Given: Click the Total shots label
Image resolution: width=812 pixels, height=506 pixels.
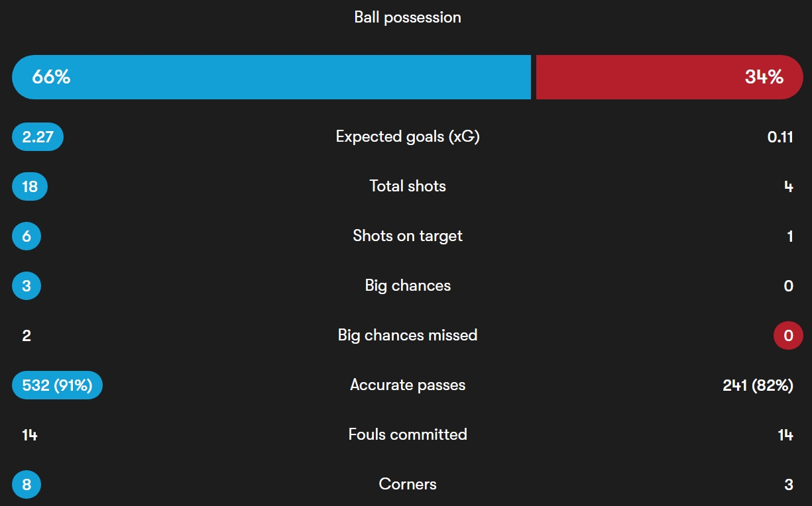Looking at the screenshot, I should click(x=408, y=187).
